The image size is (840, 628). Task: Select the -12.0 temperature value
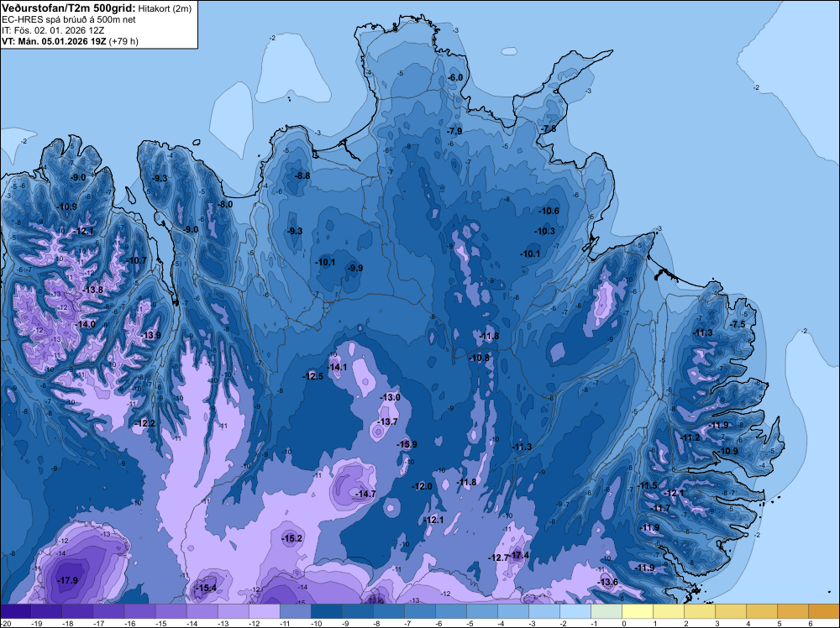click(423, 486)
